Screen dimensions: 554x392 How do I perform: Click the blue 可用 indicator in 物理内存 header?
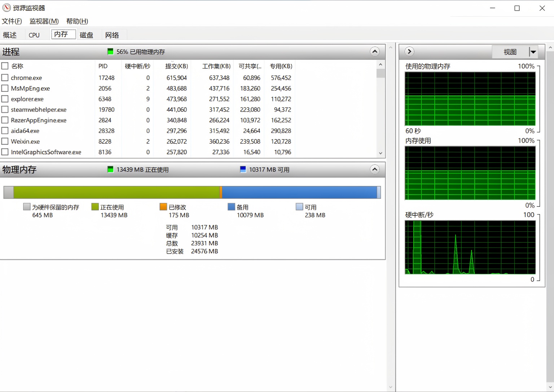pyautogui.click(x=243, y=169)
